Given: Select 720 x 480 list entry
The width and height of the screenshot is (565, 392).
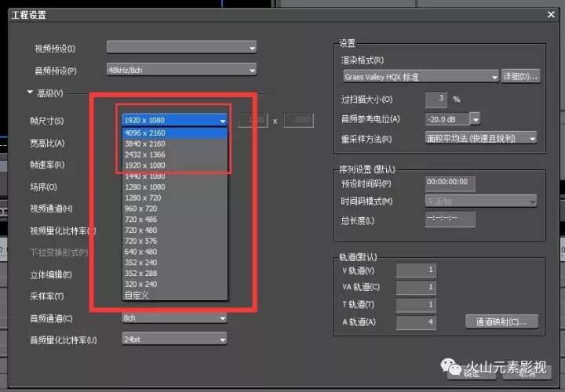Looking at the screenshot, I should pos(175,230).
